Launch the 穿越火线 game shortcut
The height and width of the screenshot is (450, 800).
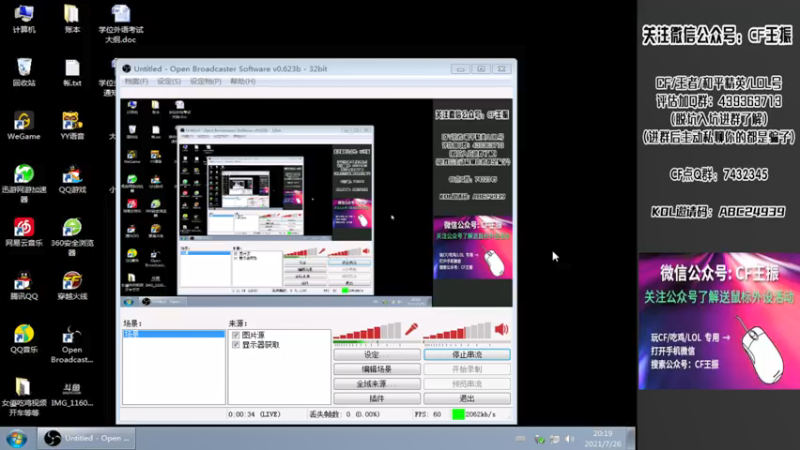click(x=72, y=286)
